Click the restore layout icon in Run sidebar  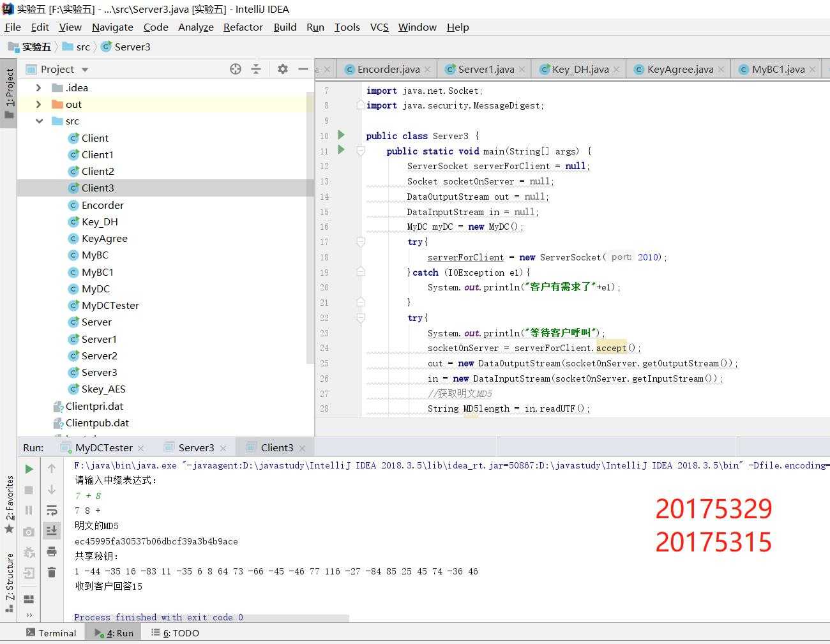[29, 599]
